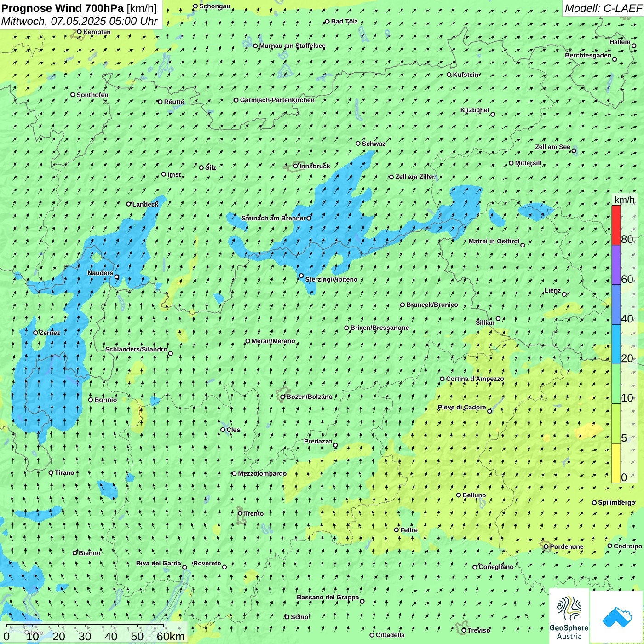Click the 'Murnau am Staffelsee' label
Screen dimensions: 644x644
(292, 46)
